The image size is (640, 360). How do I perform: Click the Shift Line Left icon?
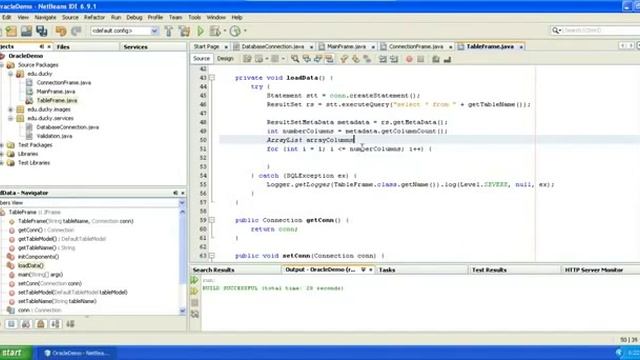[x=382, y=59]
